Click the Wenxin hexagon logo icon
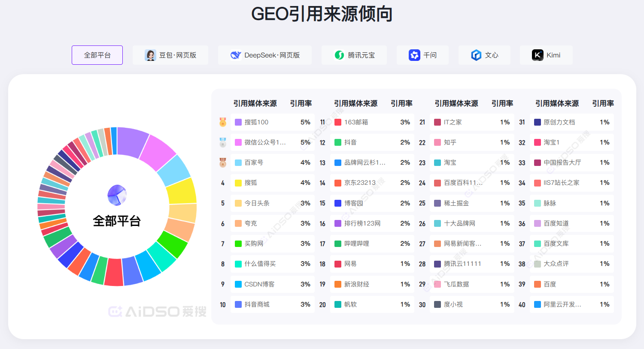 tap(476, 55)
